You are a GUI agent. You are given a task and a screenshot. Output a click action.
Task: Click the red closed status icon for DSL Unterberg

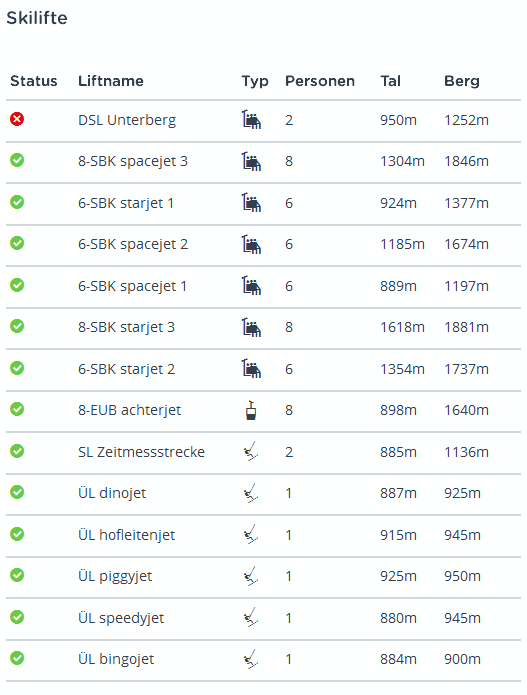click(17, 119)
